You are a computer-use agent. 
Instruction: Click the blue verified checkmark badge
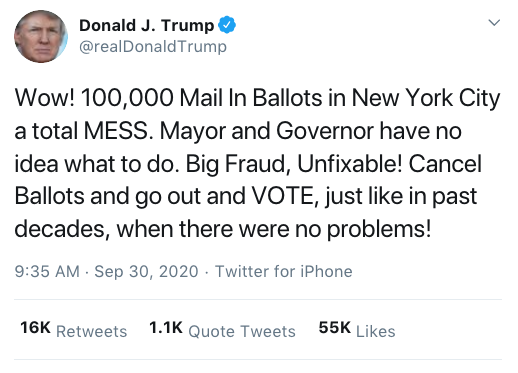(x=227, y=25)
